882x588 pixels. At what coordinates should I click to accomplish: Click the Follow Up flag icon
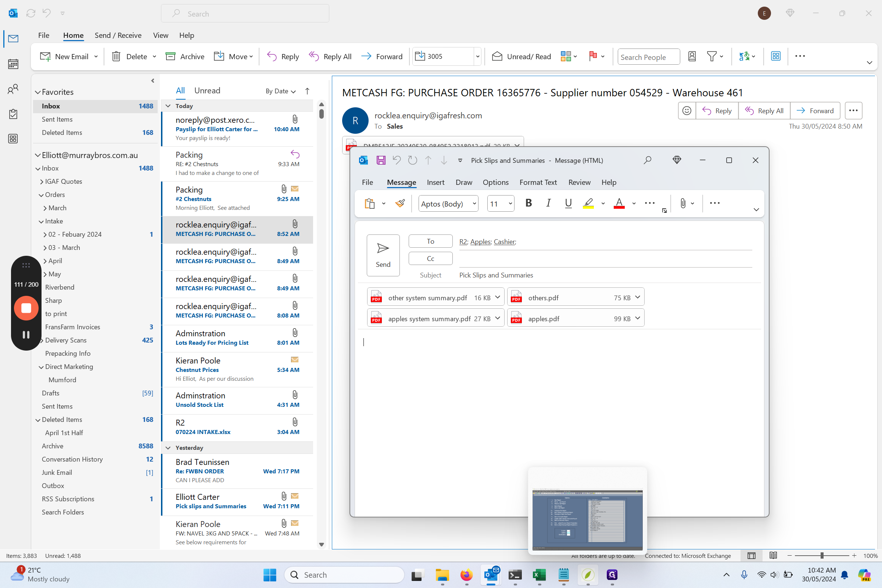(x=593, y=56)
